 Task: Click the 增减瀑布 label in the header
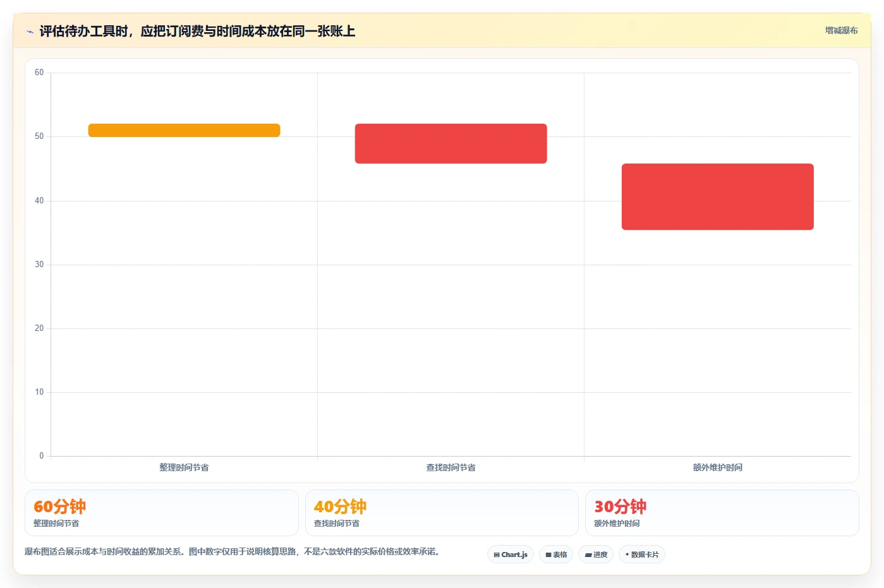pyautogui.click(x=841, y=30)
